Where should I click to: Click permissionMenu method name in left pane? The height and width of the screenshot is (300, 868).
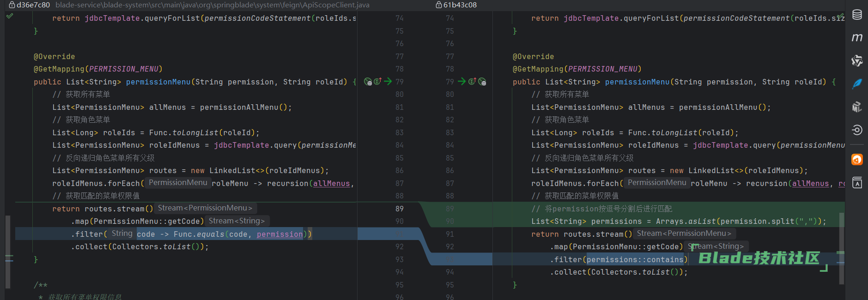(158, 82)
